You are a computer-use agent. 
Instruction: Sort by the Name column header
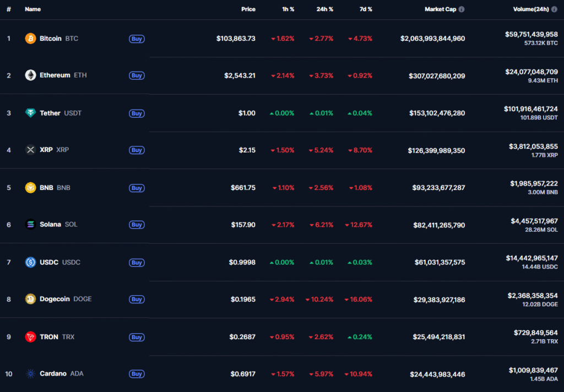click(32, 9)
